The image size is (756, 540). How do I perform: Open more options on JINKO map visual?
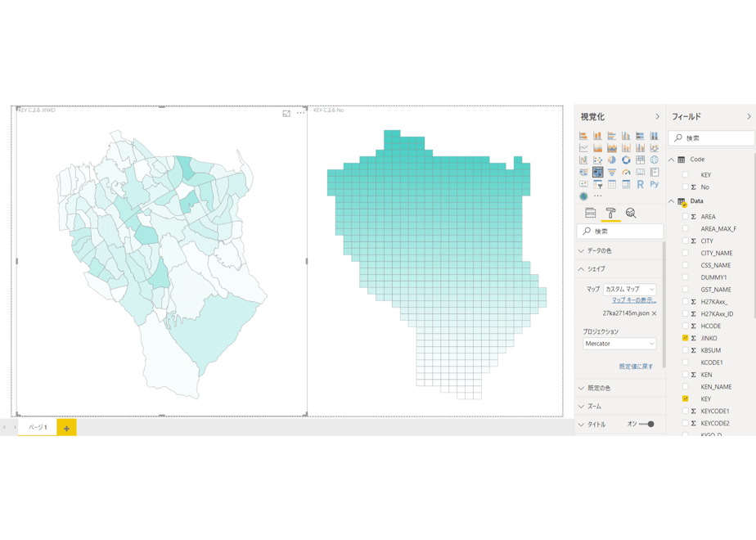[300, 113]
